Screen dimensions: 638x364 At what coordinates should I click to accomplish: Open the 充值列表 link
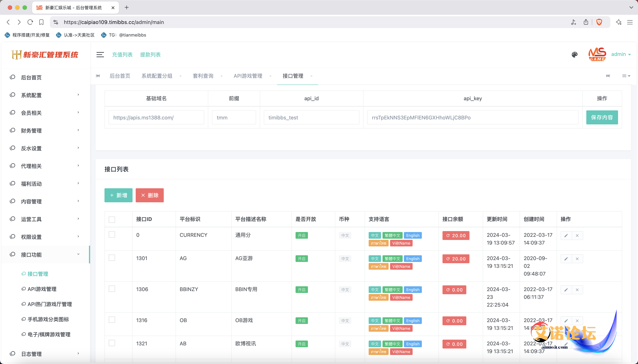(x=122, y=54)
